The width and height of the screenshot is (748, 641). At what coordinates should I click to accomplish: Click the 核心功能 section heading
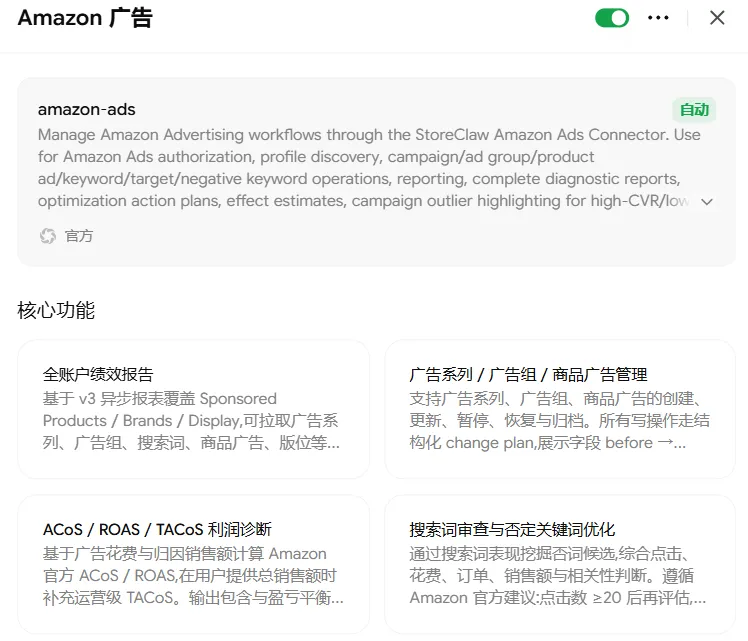point(56,310)
